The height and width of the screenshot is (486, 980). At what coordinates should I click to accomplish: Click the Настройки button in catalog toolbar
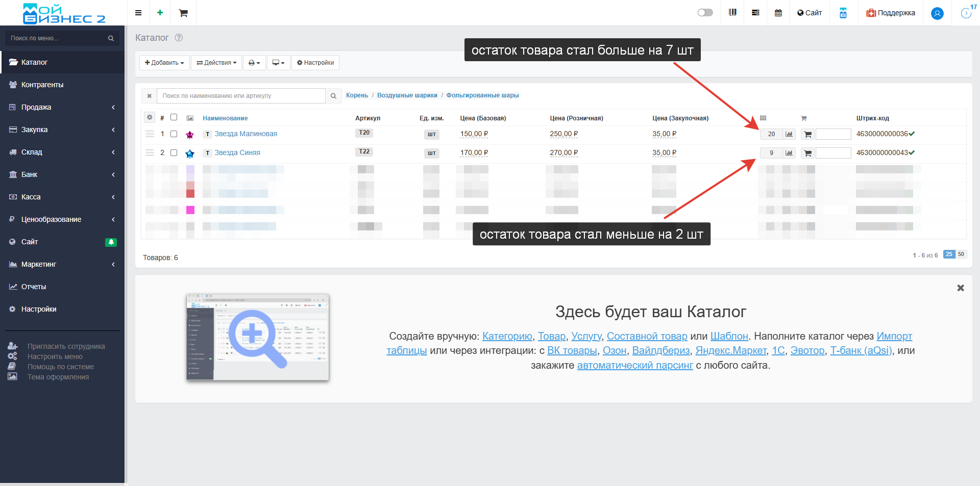point(315,63)
